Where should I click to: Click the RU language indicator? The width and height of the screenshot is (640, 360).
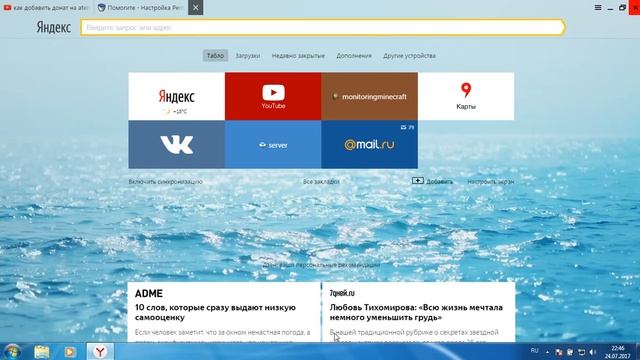pyautogui.click(x=534, y=350)
